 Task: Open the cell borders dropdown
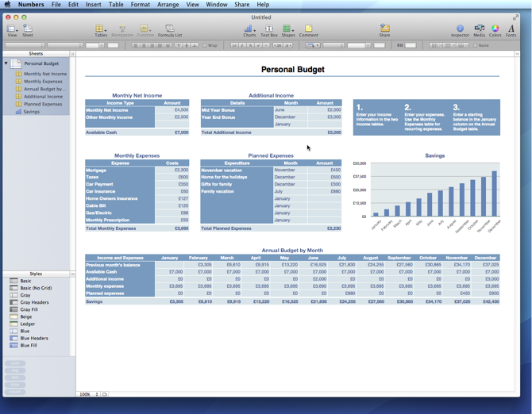click(313, 45)
